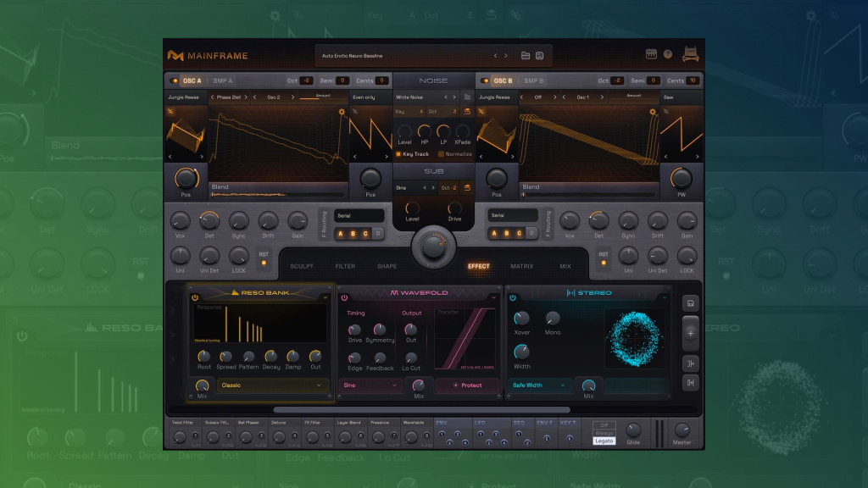Click the OSC B Cents value field
Screen dimensions: 868x488
(693, 80)
